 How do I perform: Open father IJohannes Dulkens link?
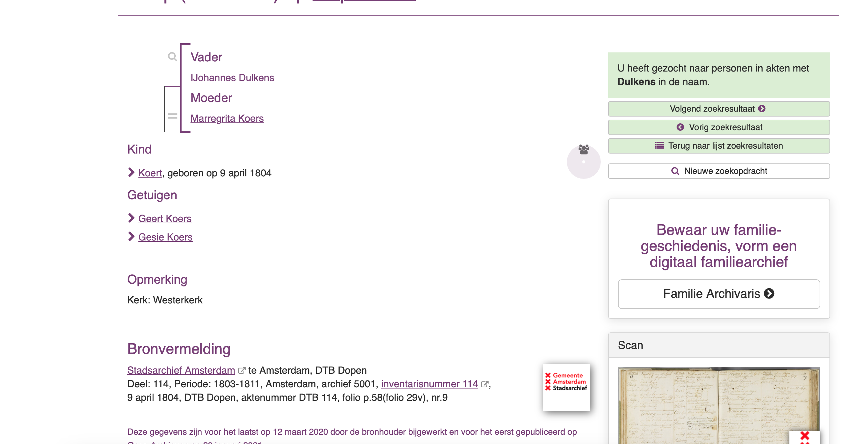click(232, 77)
